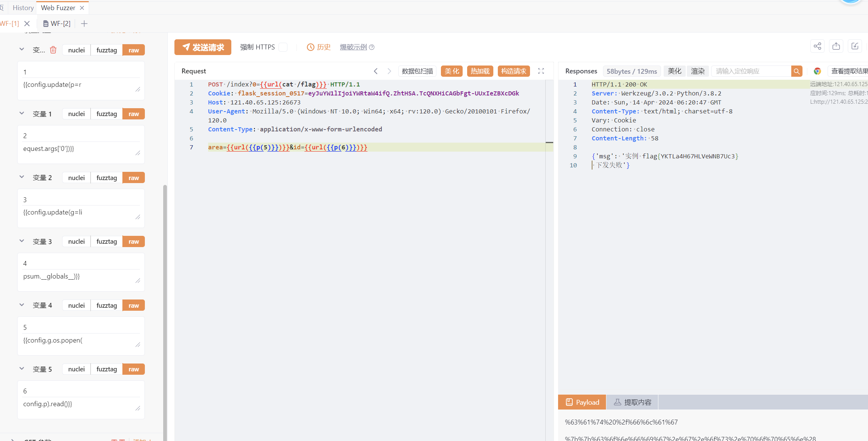Image resolution: width=868 pixels, height=441 pixels.
Task: Click the request body line 7
Action: point(376,147)
